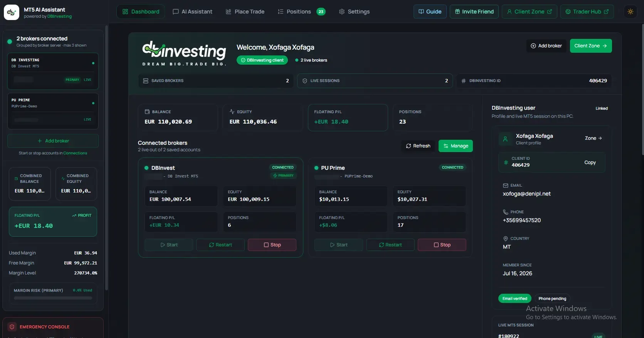Click the Combined Balance card

tap(30, 184)
